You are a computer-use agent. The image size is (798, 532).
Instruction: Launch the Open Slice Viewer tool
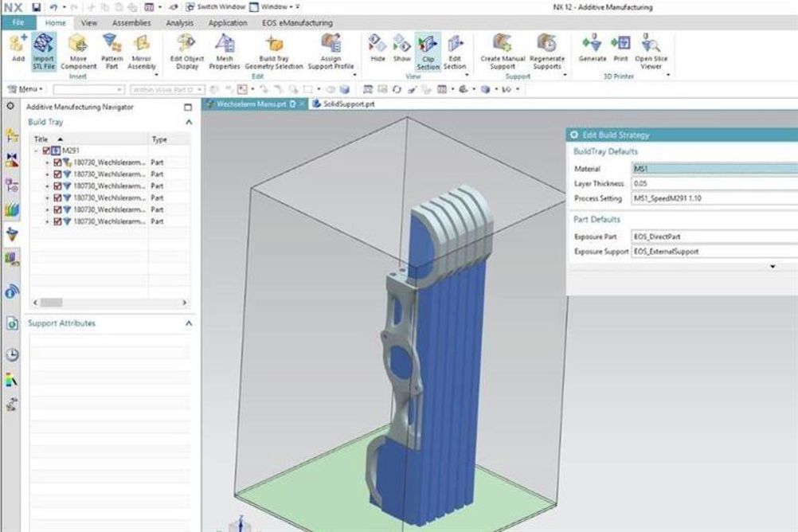pyautogui.click(x=651, y=52)
